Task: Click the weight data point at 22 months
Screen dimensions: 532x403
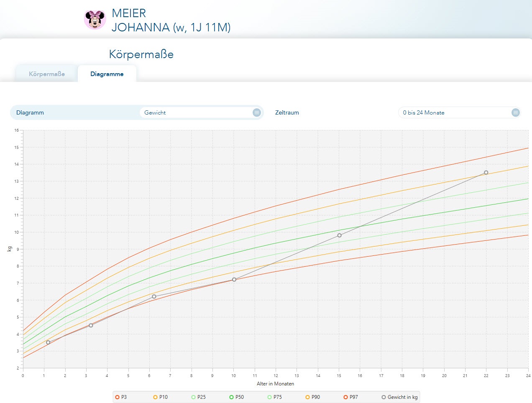Action: [486, 173]
